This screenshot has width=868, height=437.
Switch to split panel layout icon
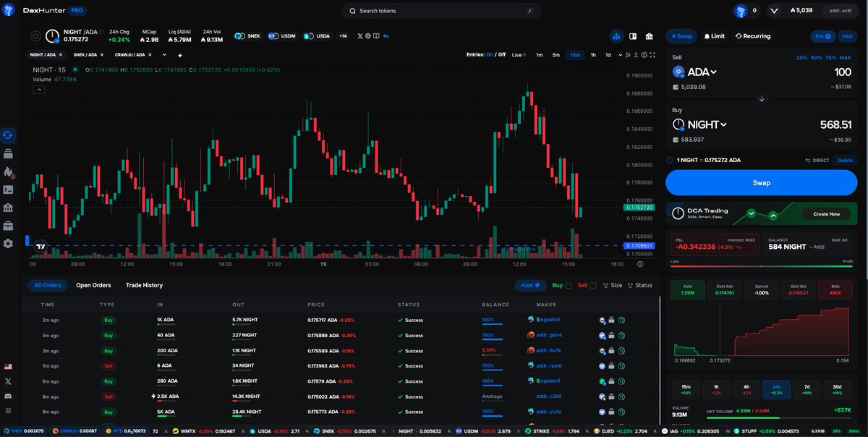pos(633,36)
